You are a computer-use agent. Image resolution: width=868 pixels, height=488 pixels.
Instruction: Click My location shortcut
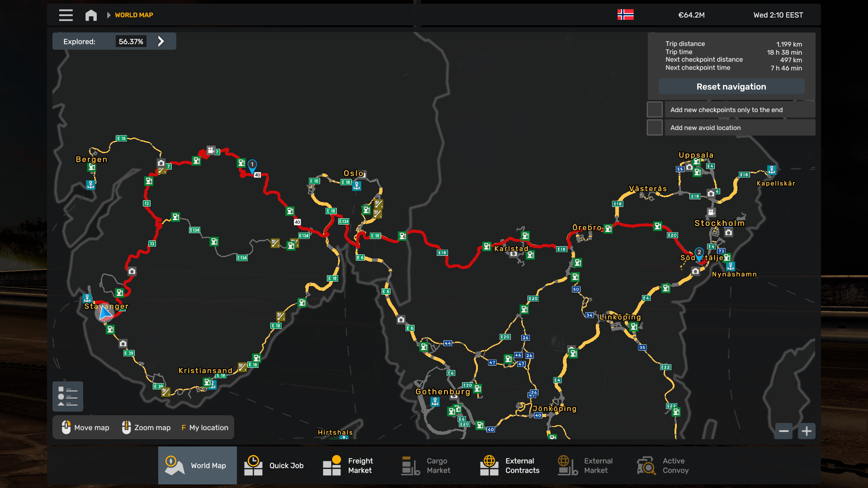click(205, 427)
